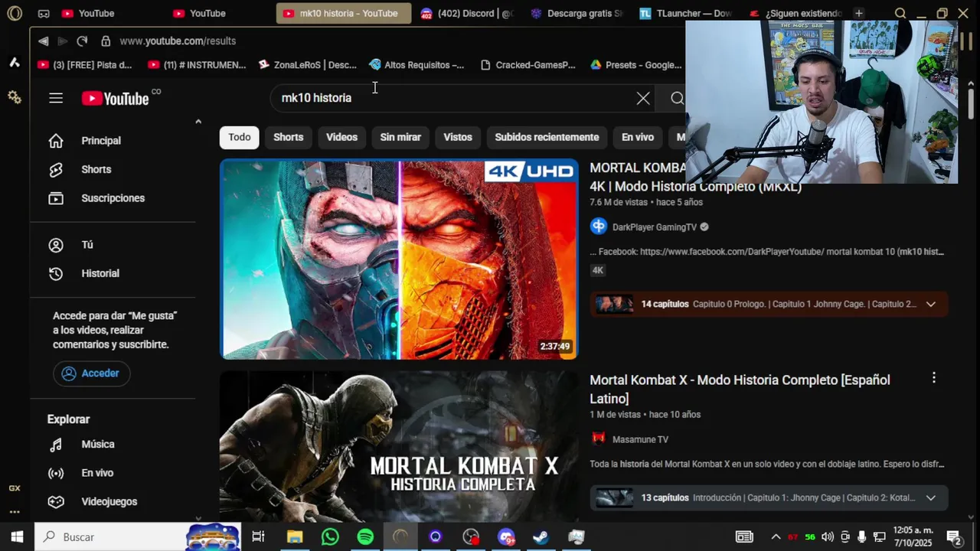Clear the search box with the X icon

pos(643,98)
